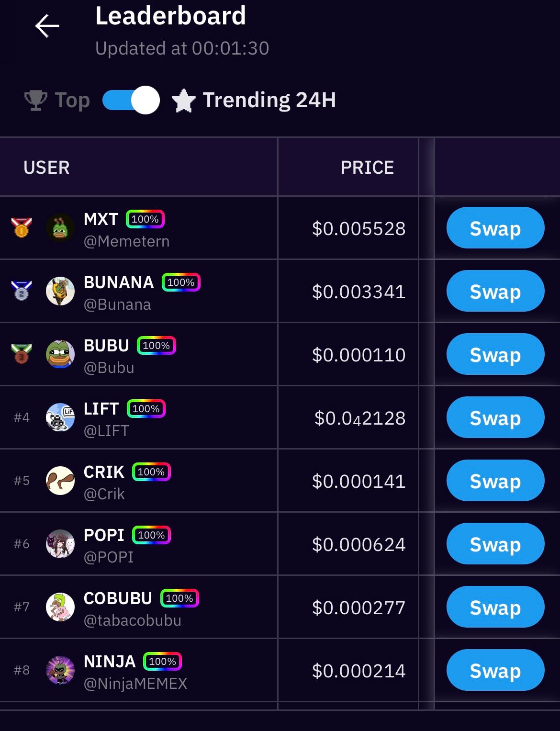Click the PRICE column header

(367, 168)
